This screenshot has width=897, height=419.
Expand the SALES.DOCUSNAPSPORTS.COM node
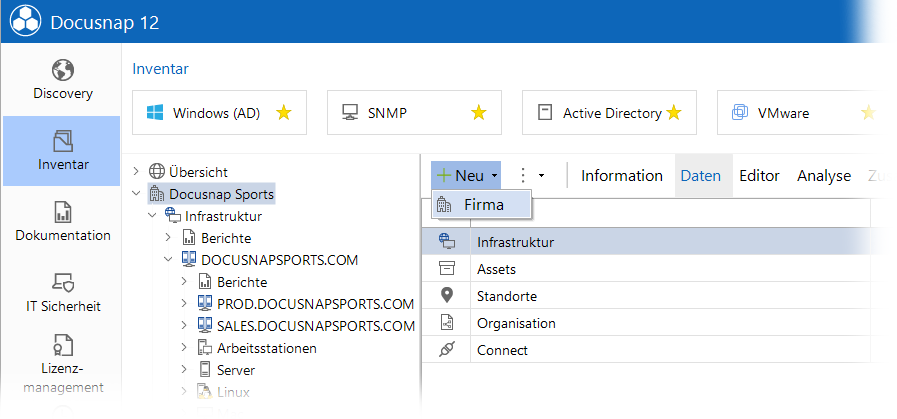[184, 325]
